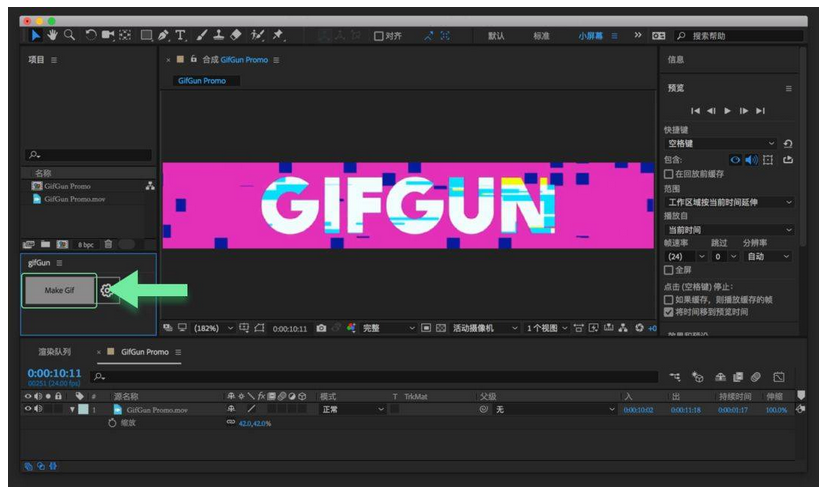This screenshot has height=493, width=827.
Task: Click the GifGun Promo breadcrumb in viewer
Action: [202, 81]
